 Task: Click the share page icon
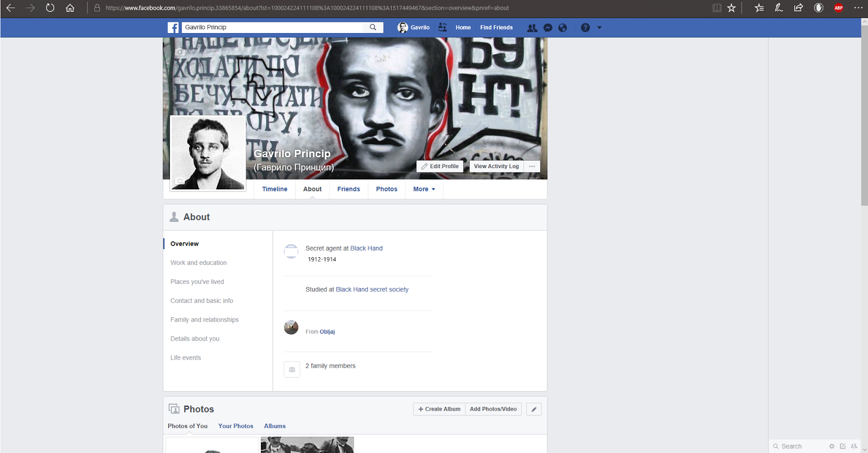[x=798, y=8]
